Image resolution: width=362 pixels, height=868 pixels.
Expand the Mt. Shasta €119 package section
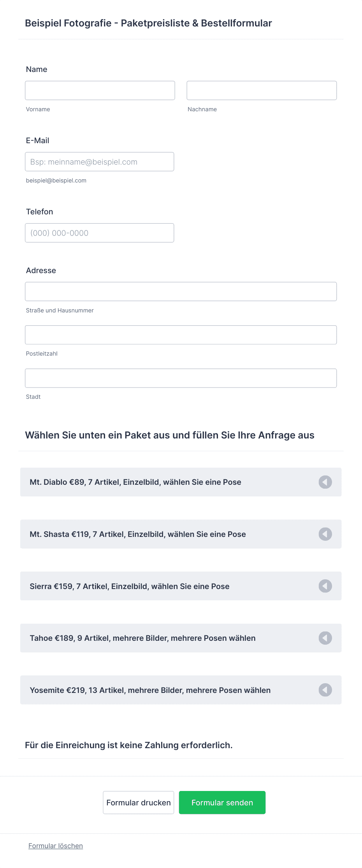coord(181,534)
